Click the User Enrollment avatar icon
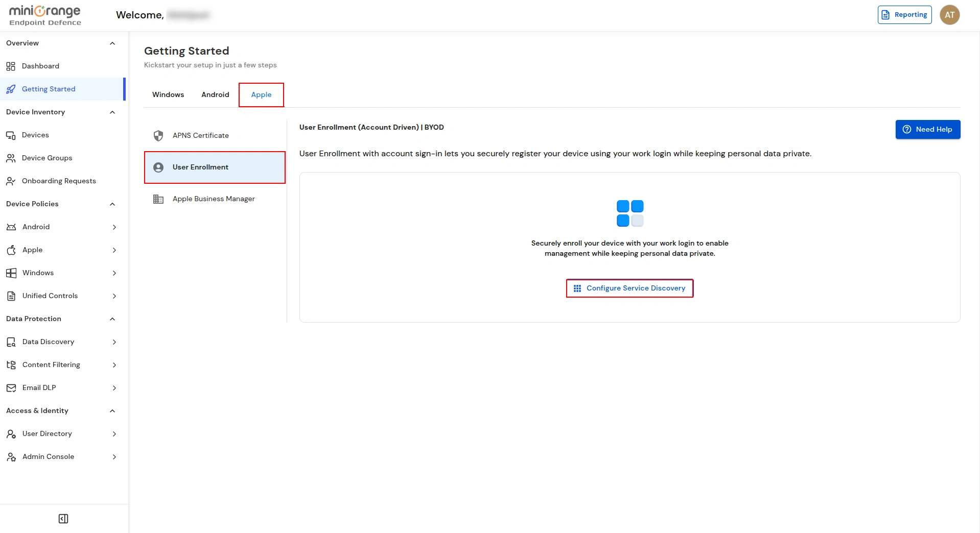980x533 pixels. (158, 167)
